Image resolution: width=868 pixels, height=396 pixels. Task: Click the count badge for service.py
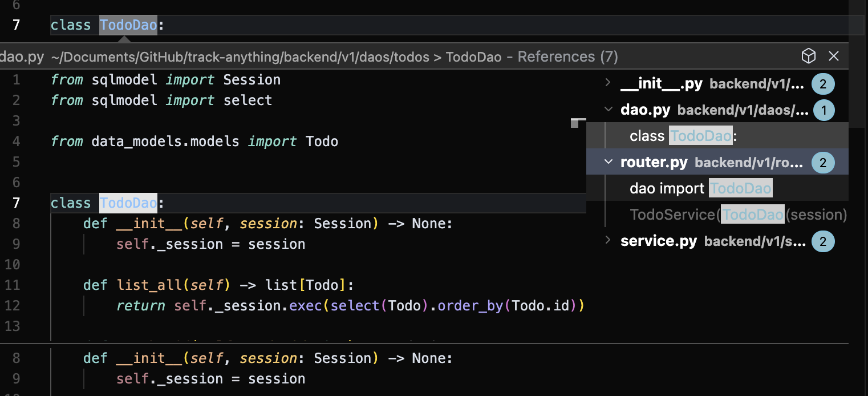tap(823, 241)
